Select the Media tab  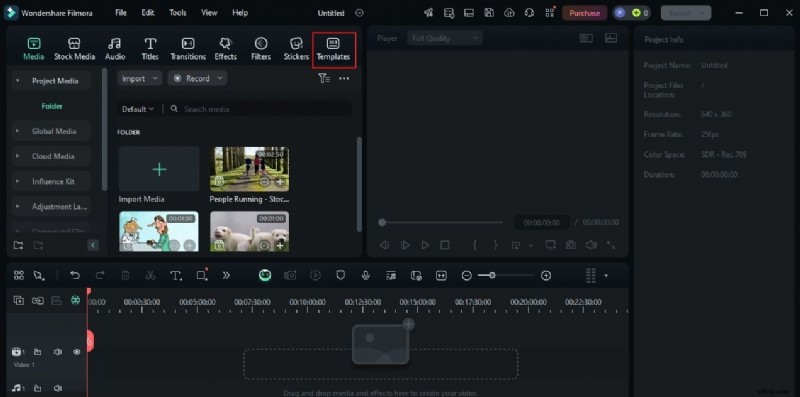[34, 49]
